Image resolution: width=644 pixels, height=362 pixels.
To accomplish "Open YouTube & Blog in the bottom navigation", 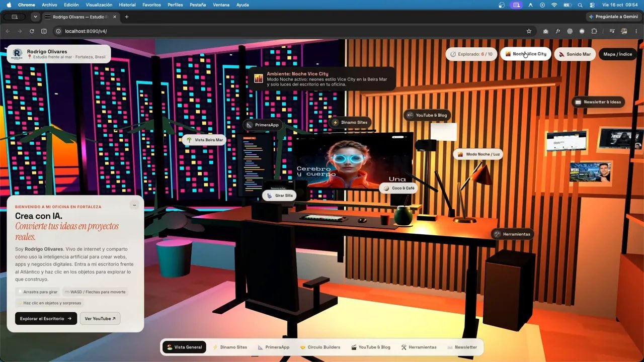I will [x=371, y=347].
